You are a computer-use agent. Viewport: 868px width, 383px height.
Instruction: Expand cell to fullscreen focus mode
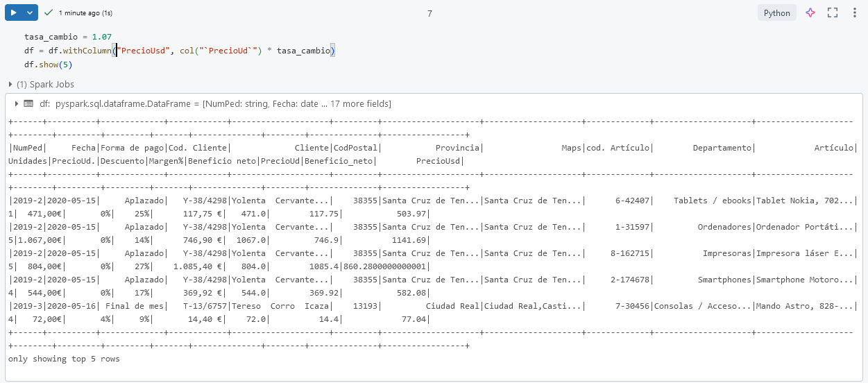833,12
